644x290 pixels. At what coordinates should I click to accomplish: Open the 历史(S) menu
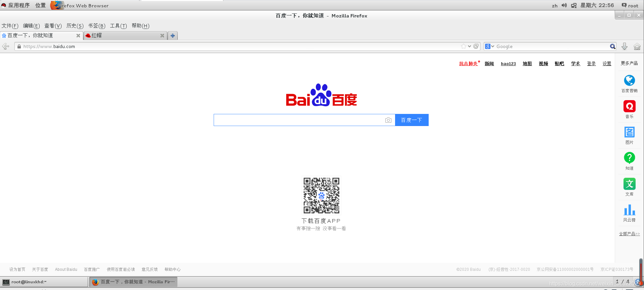tap(75, 26)
